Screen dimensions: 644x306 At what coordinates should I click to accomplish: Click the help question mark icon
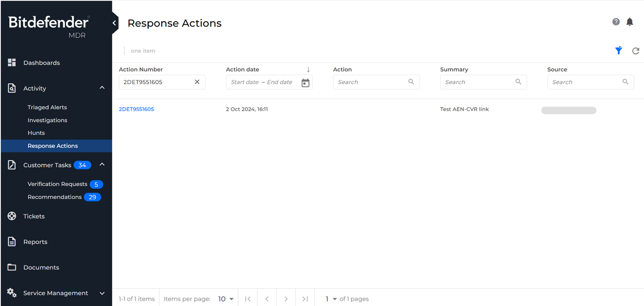[616, 22]
